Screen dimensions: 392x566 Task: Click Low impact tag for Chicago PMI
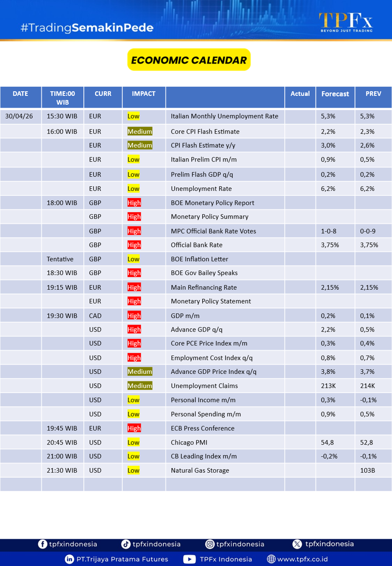pyautogui.click(x=133, y=443)
